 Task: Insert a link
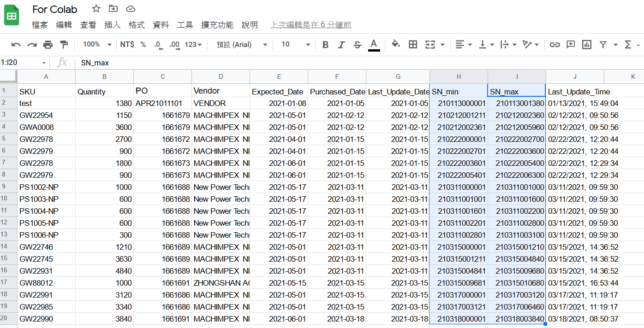click(x=555, y=44)
